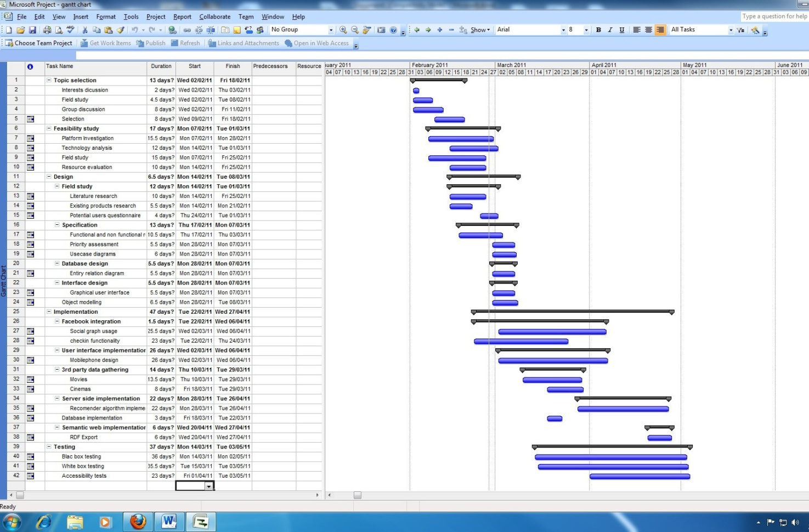Open the Window menu
The width and height of the screenshot is (809, 532).
pos(273,17)
